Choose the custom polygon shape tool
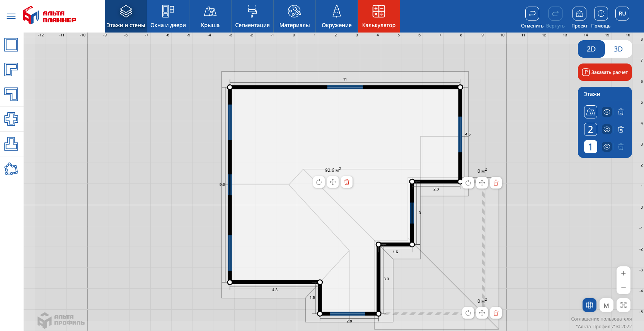The height and width of the screenshot is (331, 644). (11, 169)
